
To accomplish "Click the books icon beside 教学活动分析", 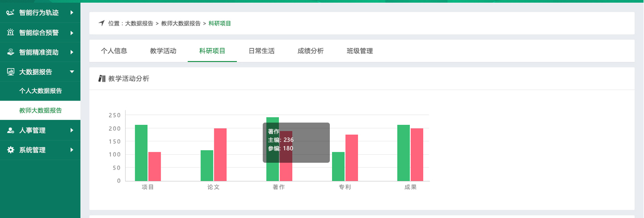I will tap(102, 78).
